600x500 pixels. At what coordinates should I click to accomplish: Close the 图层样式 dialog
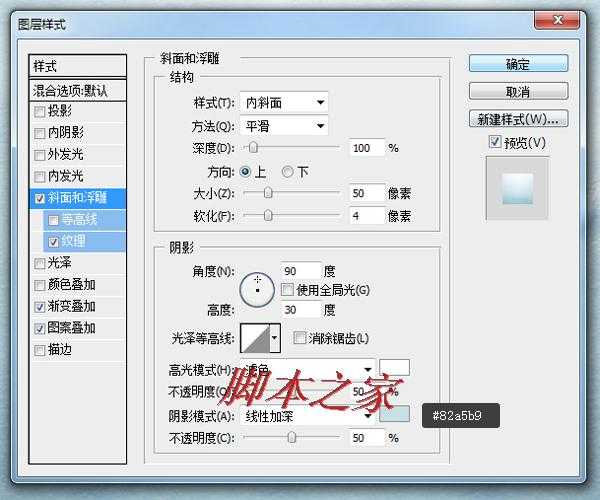[557, 20]
